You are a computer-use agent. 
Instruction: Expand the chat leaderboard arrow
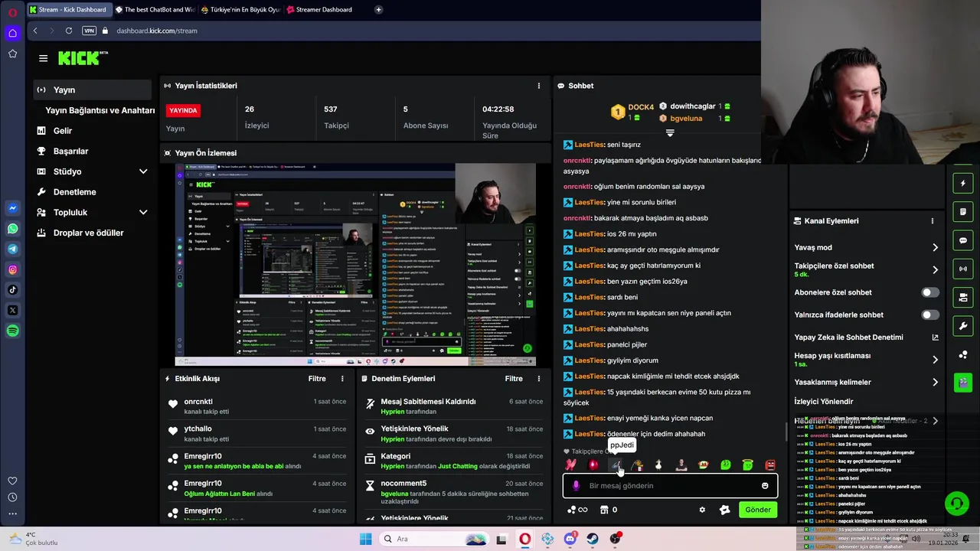coord(670,133)
